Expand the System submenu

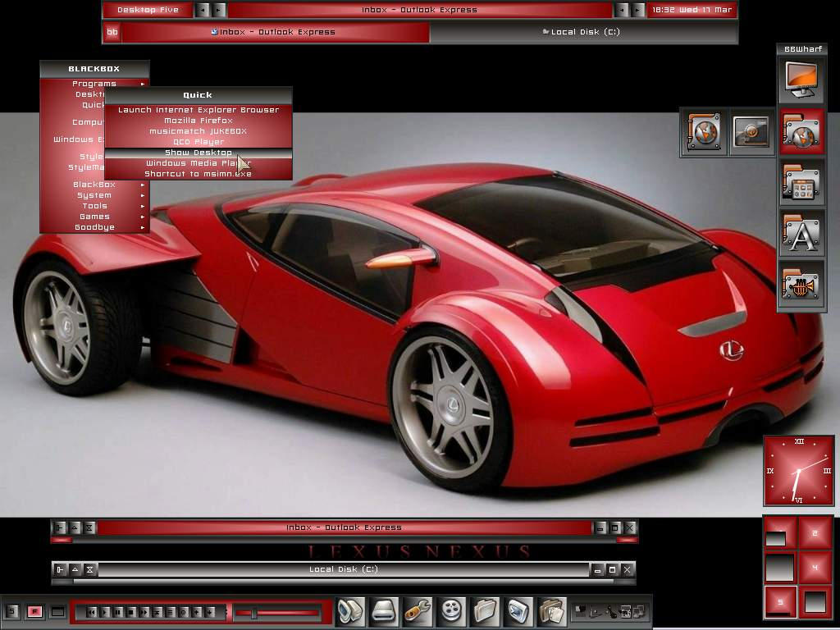(94, 194)
